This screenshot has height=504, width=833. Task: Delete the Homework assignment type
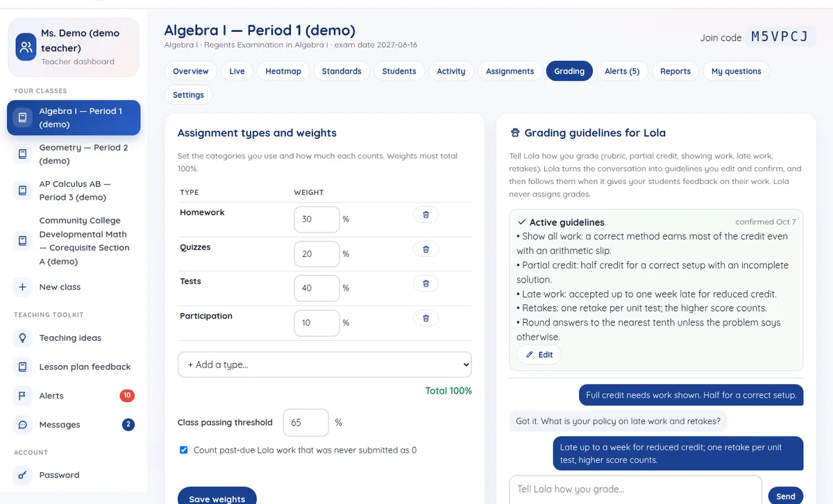tap(426, 215)
